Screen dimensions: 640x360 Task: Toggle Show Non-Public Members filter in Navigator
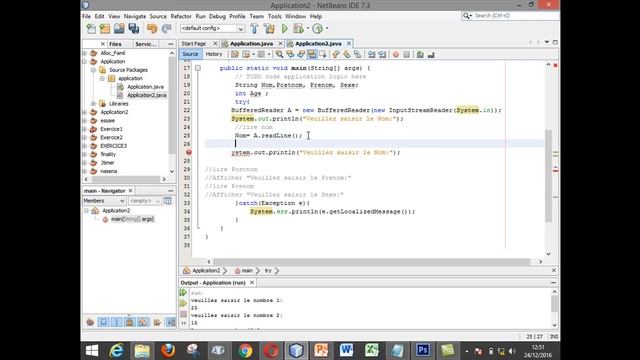(130, 322)
